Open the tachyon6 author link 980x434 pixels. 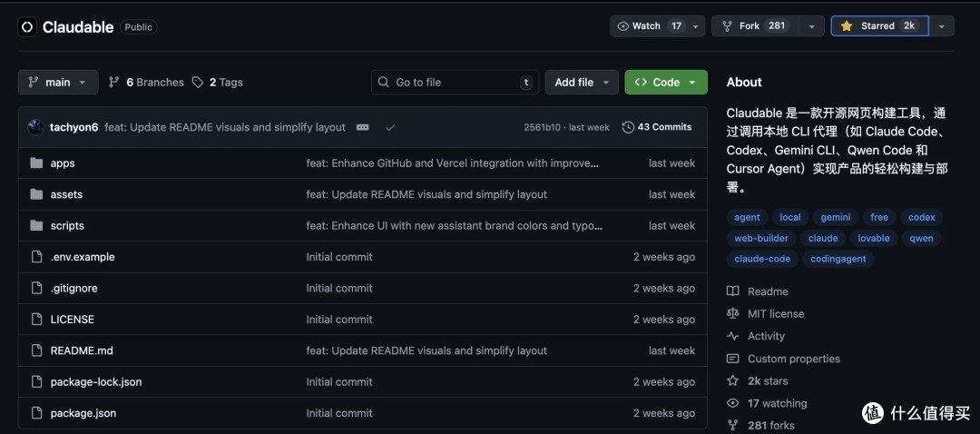tap(73, 127)
